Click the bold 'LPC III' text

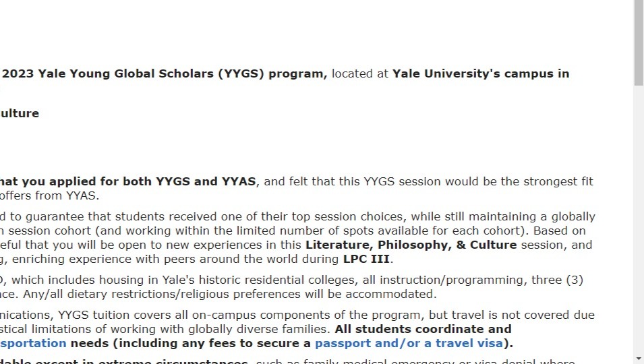tap(366, 260)
